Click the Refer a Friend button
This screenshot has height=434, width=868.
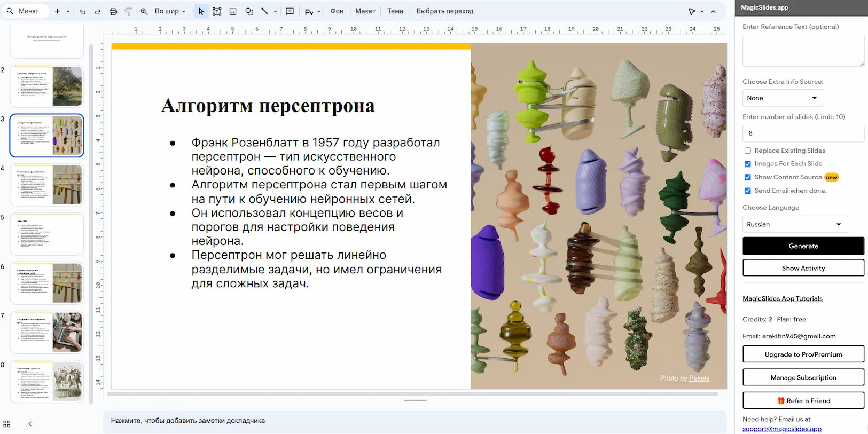[803, 401]
